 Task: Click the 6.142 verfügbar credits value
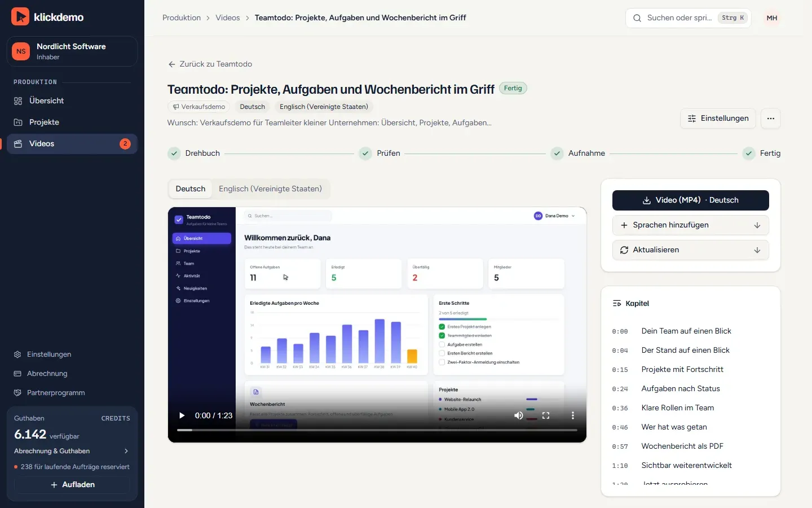coord(47,435)
